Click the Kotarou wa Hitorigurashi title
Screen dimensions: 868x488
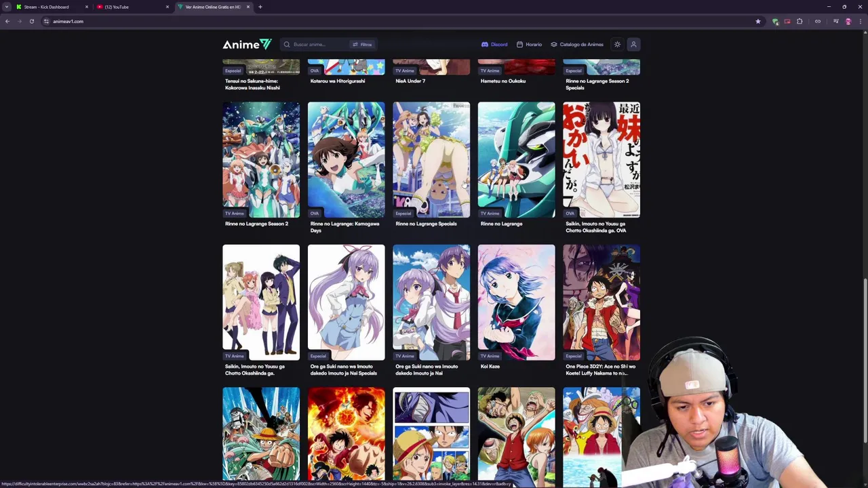338,81
